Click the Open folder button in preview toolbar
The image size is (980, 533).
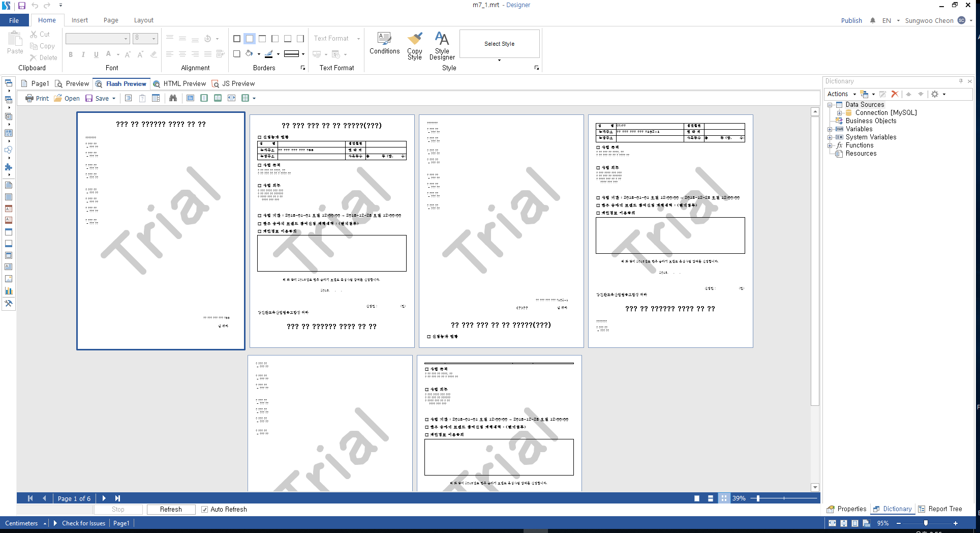pos(67,98)
